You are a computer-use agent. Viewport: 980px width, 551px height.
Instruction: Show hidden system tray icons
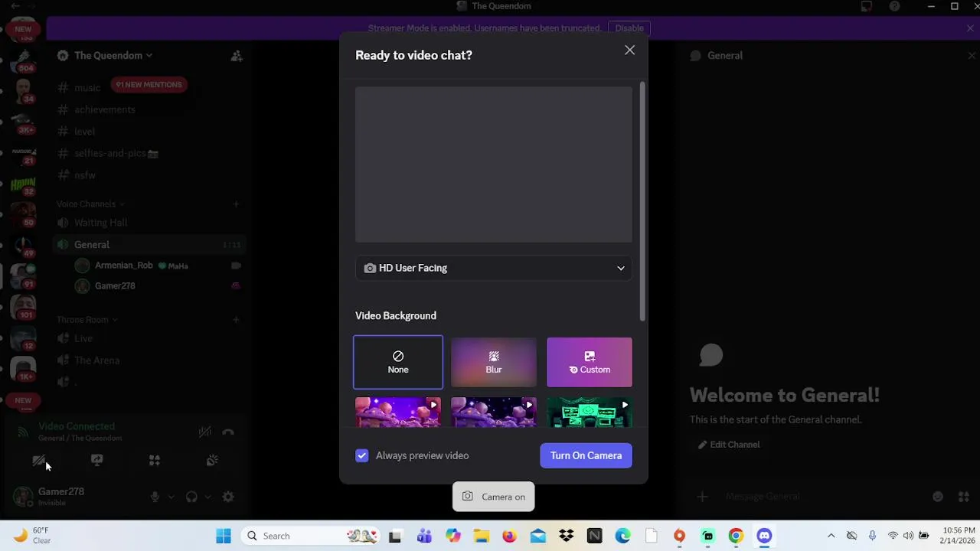pos(831,536)
